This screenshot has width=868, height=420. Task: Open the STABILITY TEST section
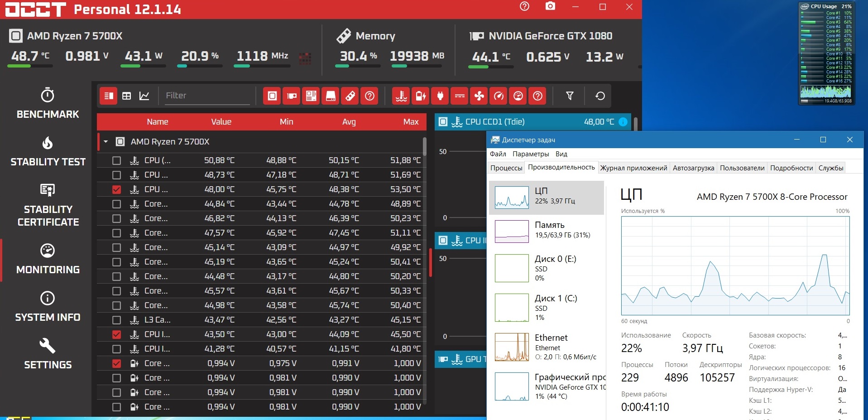pos(48,151)
